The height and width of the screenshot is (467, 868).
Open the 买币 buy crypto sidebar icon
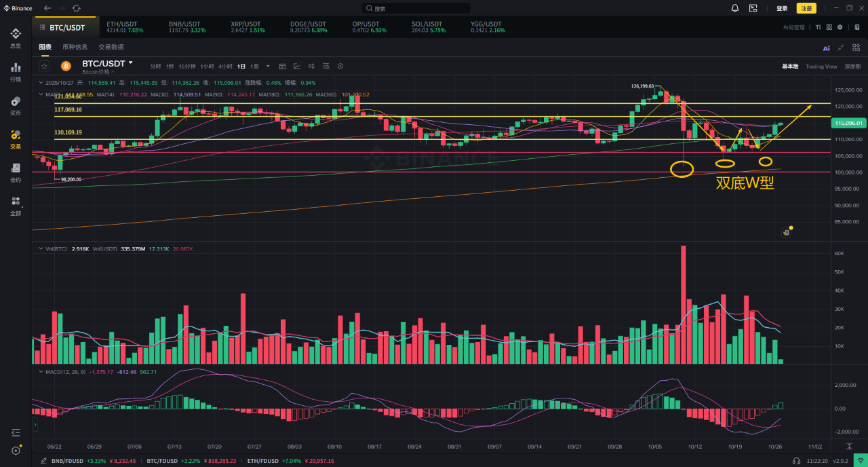[x=15, y=105]
